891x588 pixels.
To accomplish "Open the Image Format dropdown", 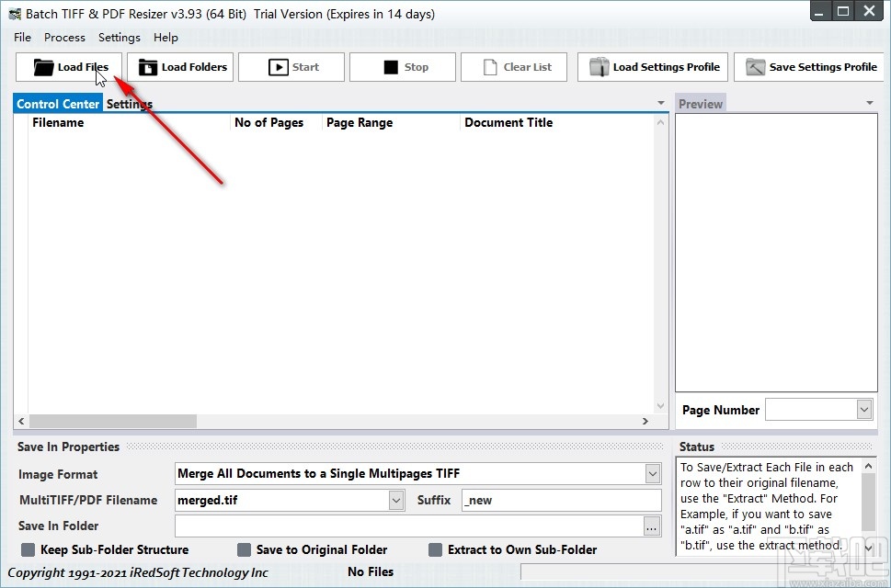I will click(x=653, y=473).
